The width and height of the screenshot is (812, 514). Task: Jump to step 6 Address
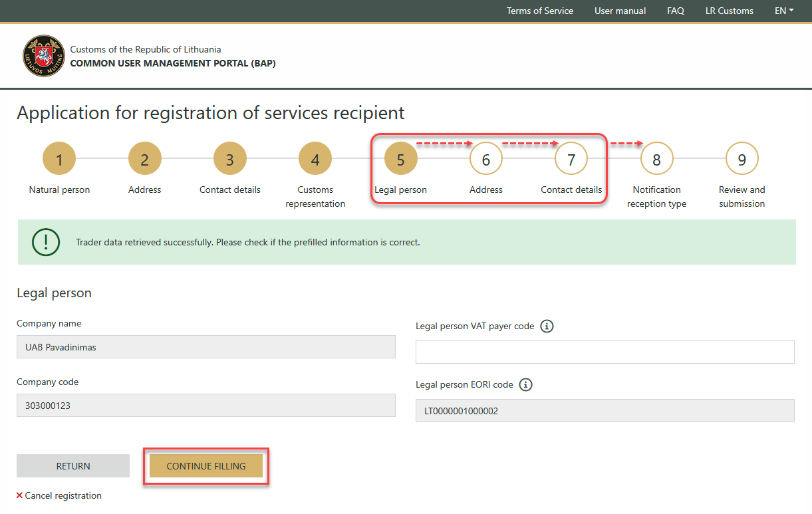click(x=485, y=159)
